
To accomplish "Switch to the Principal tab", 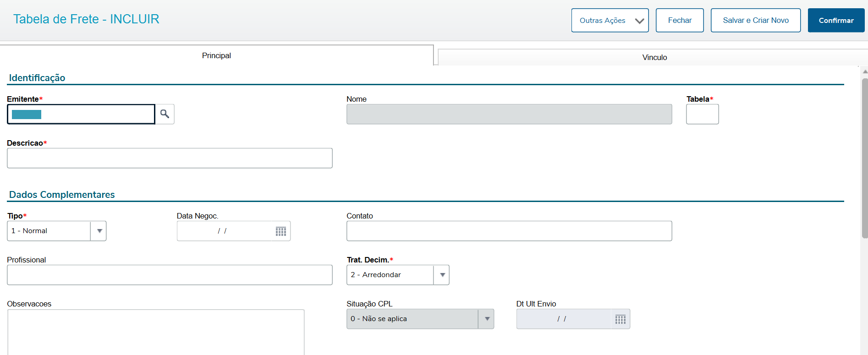I will tap(216, 55).
